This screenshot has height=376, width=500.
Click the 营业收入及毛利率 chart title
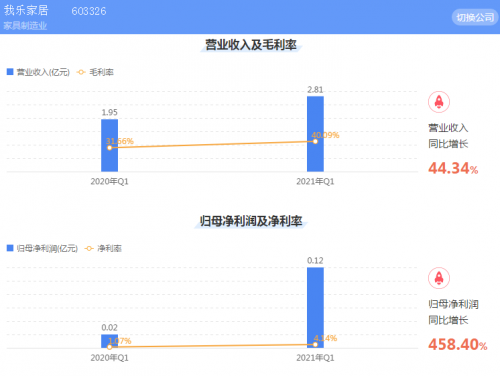[x=251, y=45]
